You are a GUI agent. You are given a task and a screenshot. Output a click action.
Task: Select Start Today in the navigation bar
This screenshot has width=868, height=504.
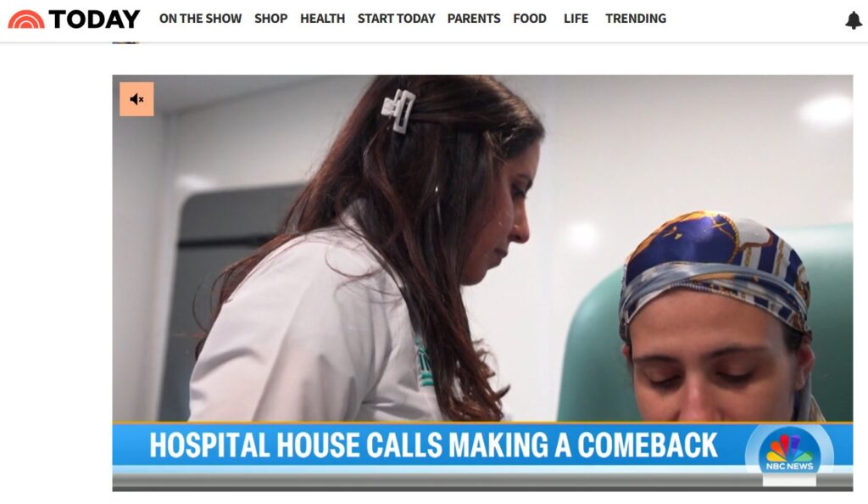tap(397, 19)
